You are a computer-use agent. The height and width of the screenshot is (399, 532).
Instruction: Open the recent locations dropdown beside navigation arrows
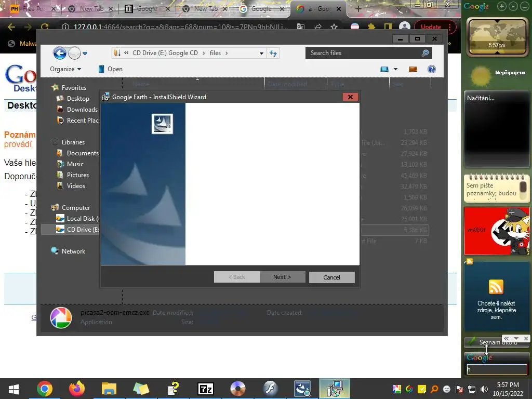85,54
